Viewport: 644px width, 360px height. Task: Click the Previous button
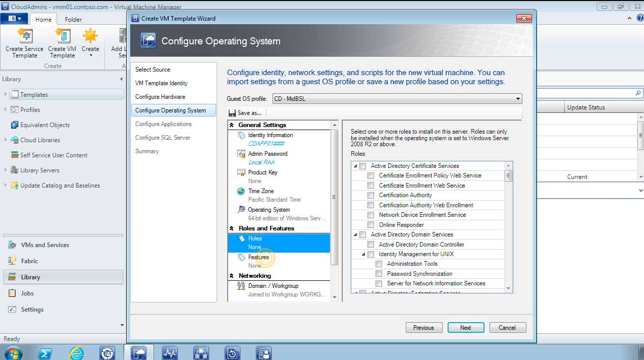click(423, 328)
